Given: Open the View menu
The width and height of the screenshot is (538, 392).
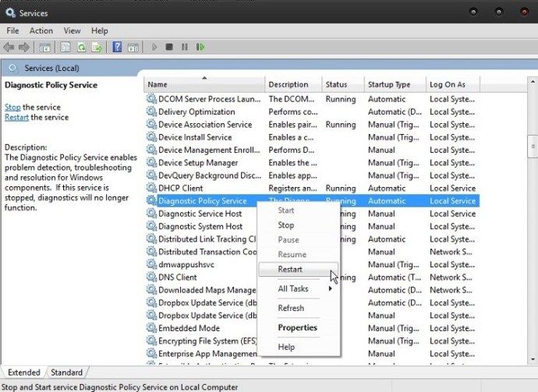Looking at the screenshot, I should pos(72,30).
